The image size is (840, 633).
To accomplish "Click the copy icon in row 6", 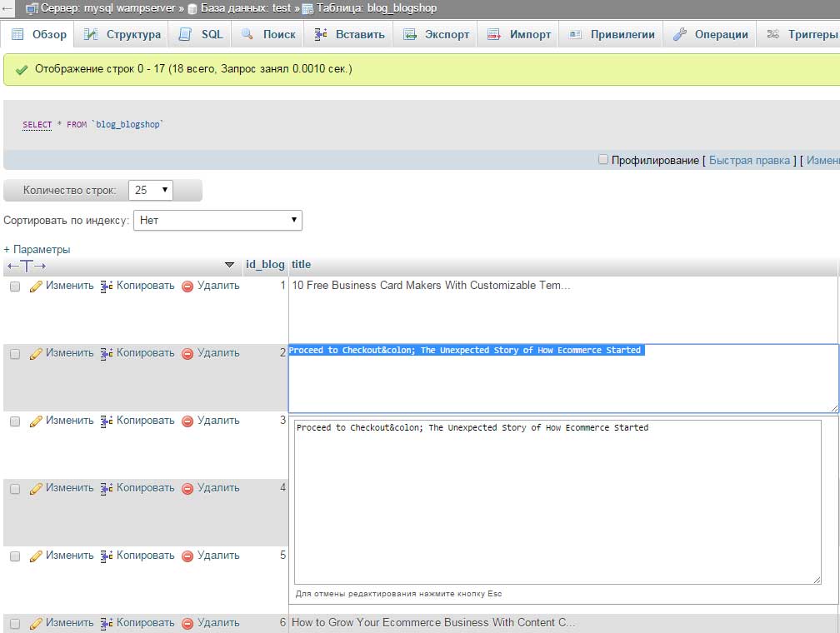I will (x=107, y=624).
